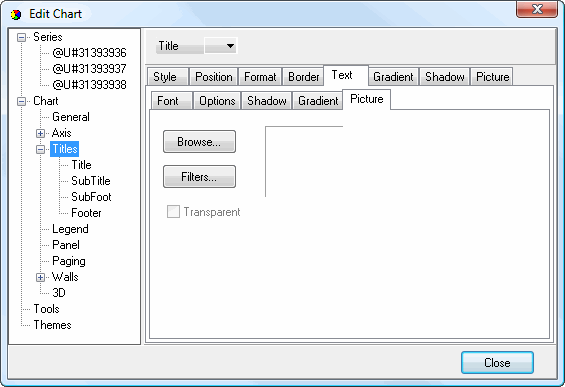Collapse the Chart tree node
Image resolution: width=565 pixels, height=387 pixels.
tap(22, 101)
